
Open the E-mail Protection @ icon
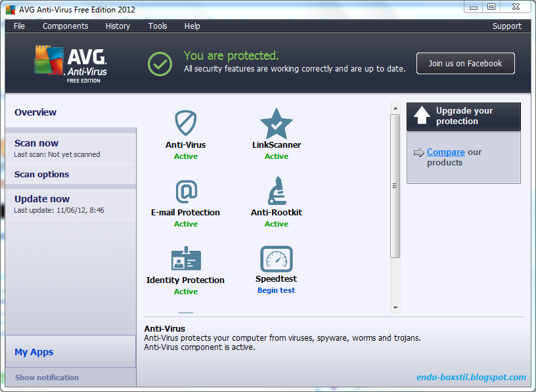coord(187,192)
